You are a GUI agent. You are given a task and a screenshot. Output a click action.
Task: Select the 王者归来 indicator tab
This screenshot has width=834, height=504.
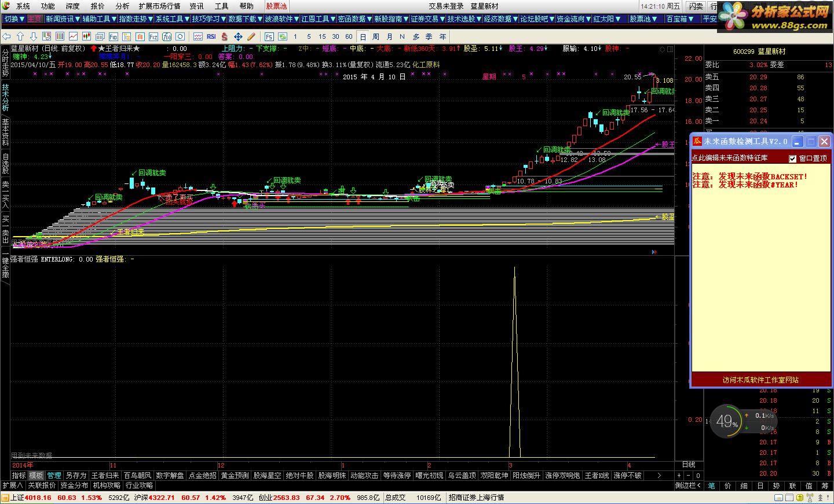pyautogui.click(x=105, y=476)
